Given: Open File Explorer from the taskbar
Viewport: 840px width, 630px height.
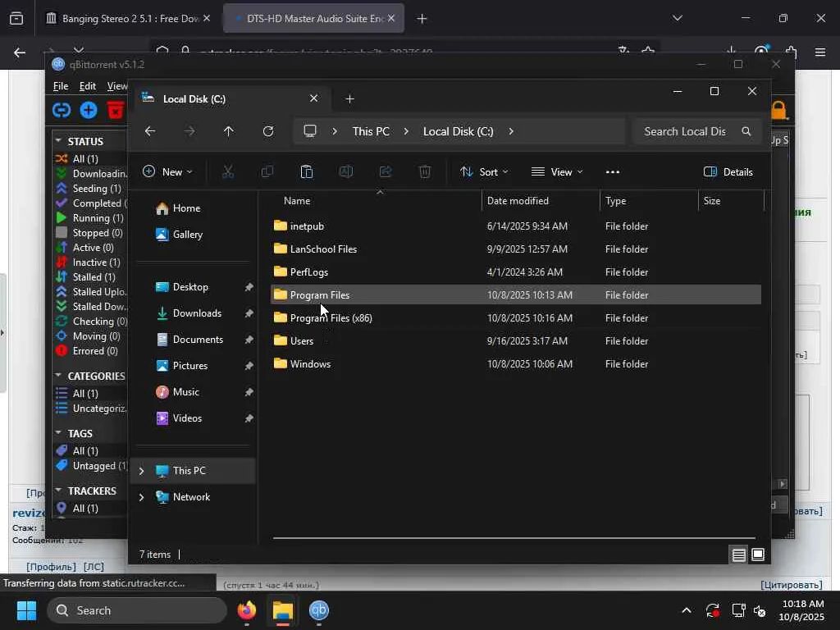Looking at the screenshot, I should click(283, 610).
